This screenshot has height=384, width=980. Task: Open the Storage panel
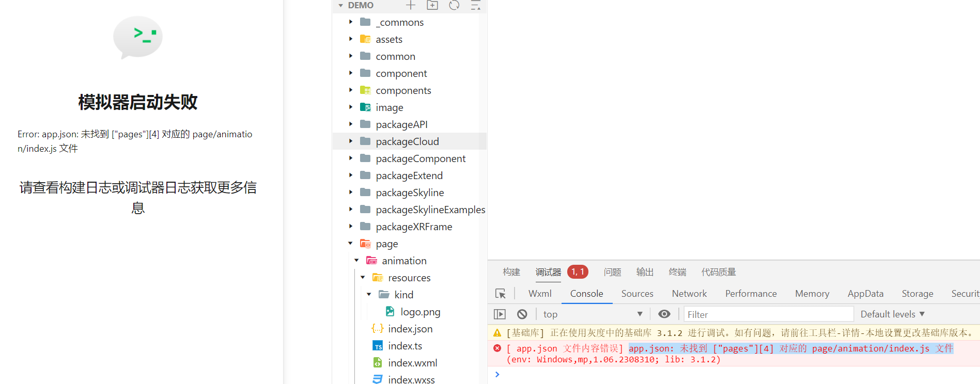[x=917, y=294]
